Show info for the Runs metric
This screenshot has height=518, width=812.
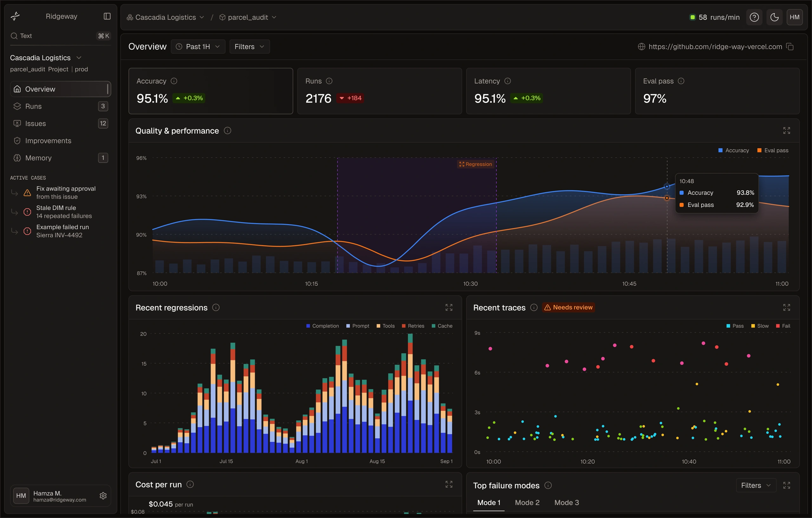[x=329, y=81]
